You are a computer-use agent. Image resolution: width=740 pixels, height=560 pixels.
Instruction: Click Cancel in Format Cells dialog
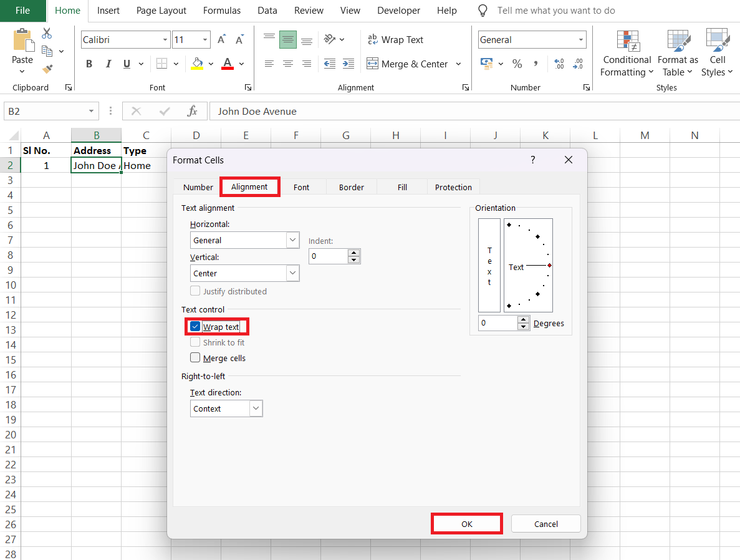(545, 524)
